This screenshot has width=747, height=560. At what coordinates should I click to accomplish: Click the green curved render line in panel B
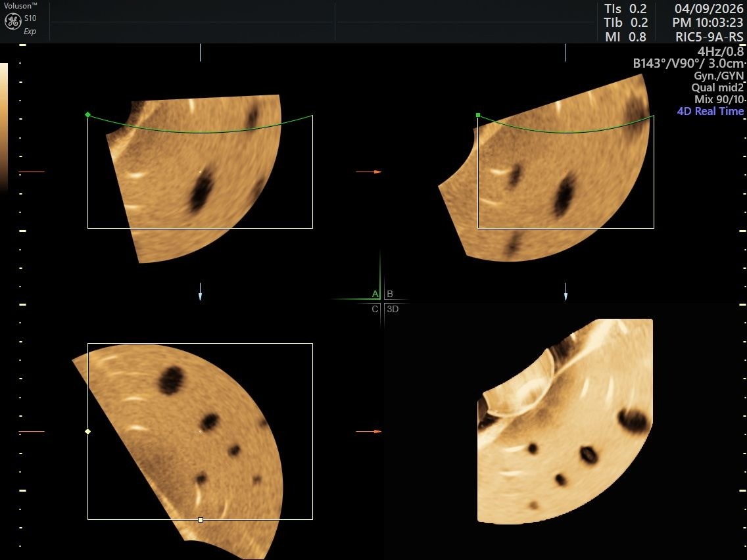[x=566, y=132]
